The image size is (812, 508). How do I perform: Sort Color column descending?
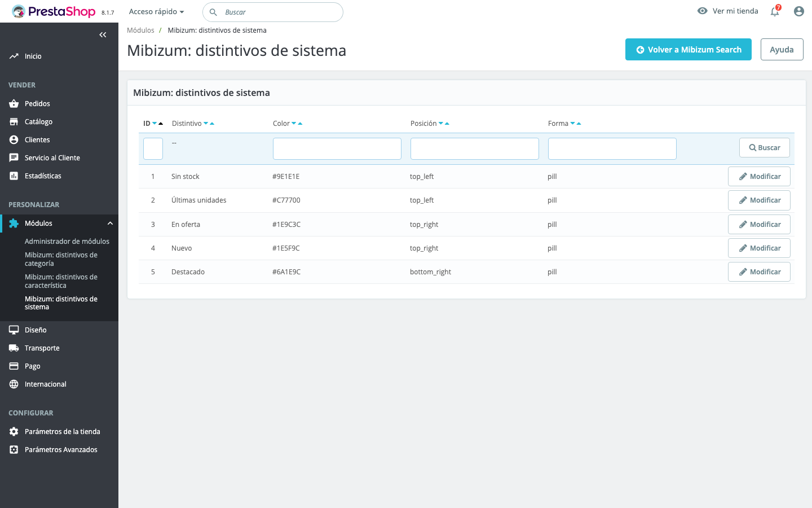tap(294, 124)
